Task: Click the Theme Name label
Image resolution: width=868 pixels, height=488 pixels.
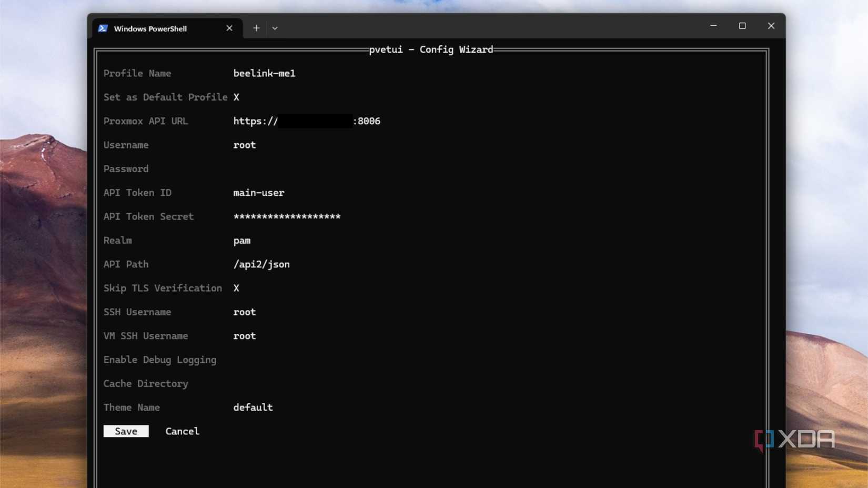Action: (x=132, y=407)
